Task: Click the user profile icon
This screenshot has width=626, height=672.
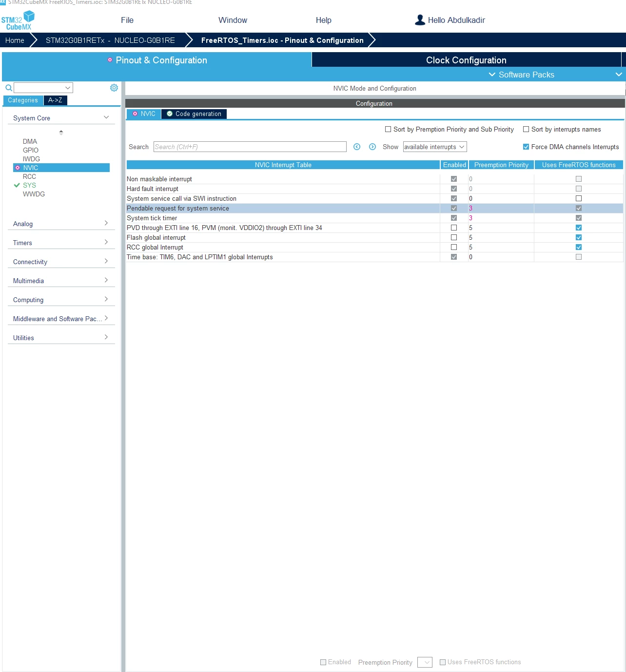Action: pos(420,20)
